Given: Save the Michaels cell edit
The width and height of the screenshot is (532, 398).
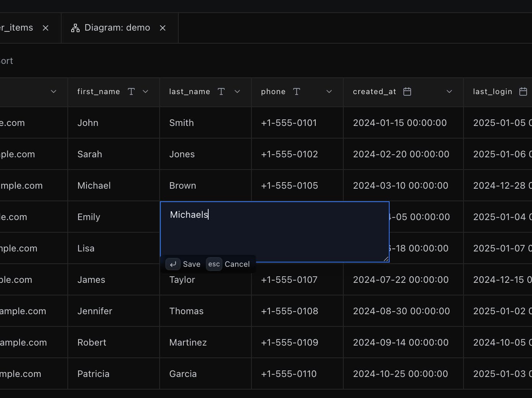Looking at the screenshot, I should coord(191,264).
